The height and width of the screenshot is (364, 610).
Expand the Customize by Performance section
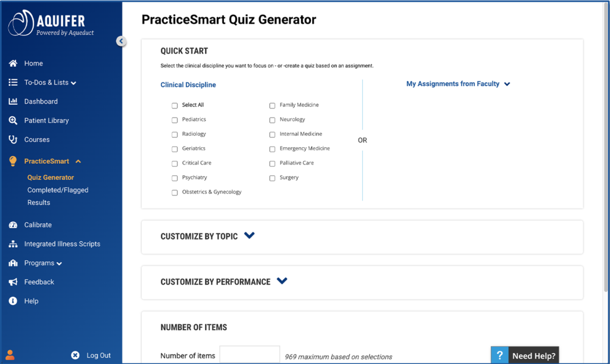[x=282, y=281]
